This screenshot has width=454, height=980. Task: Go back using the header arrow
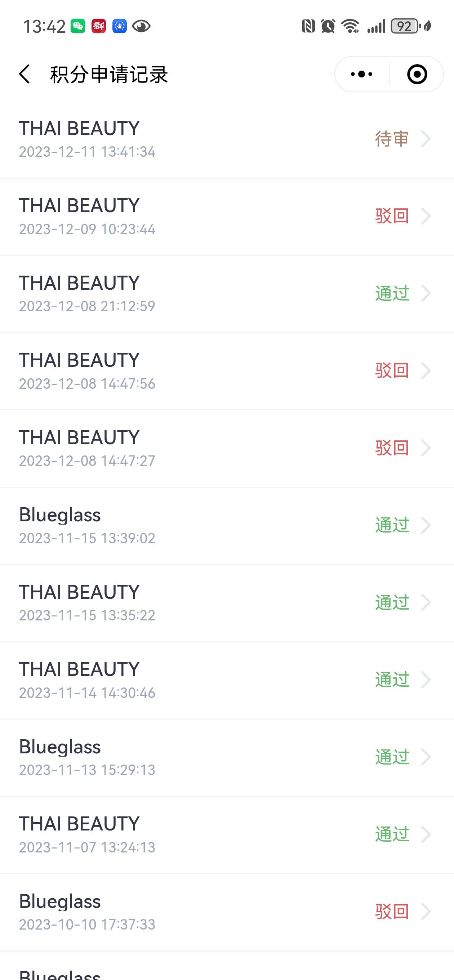(x=25, y=74)
